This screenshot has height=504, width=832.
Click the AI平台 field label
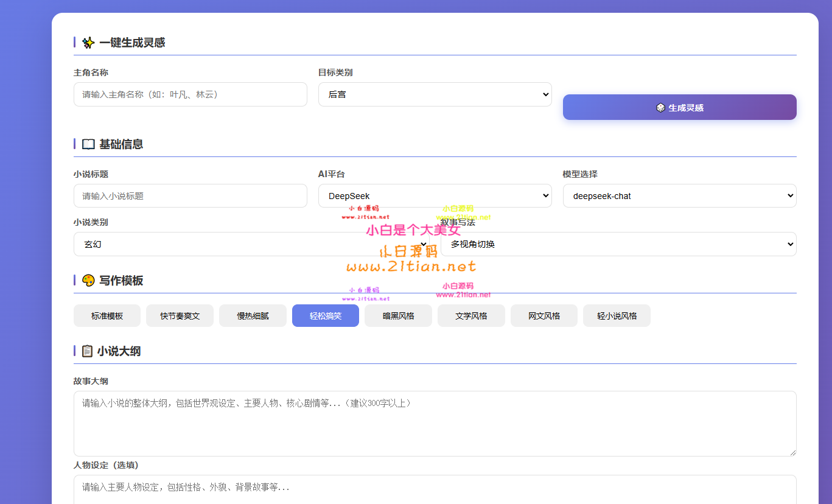[x=332, y=174]
